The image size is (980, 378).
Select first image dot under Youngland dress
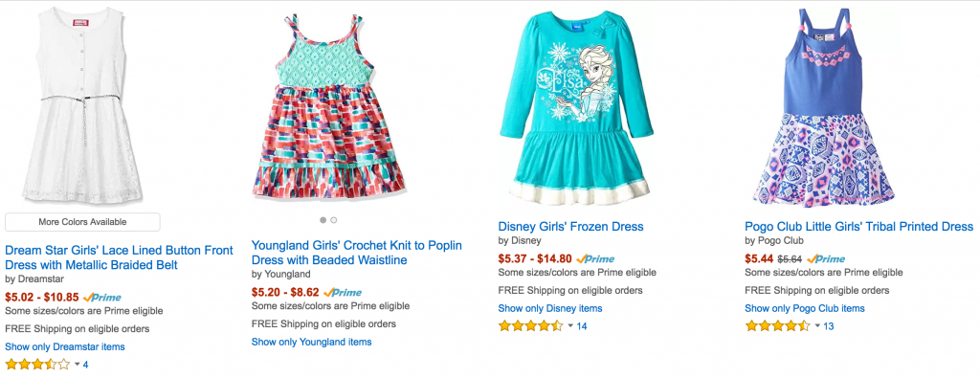tap(323, 220)
